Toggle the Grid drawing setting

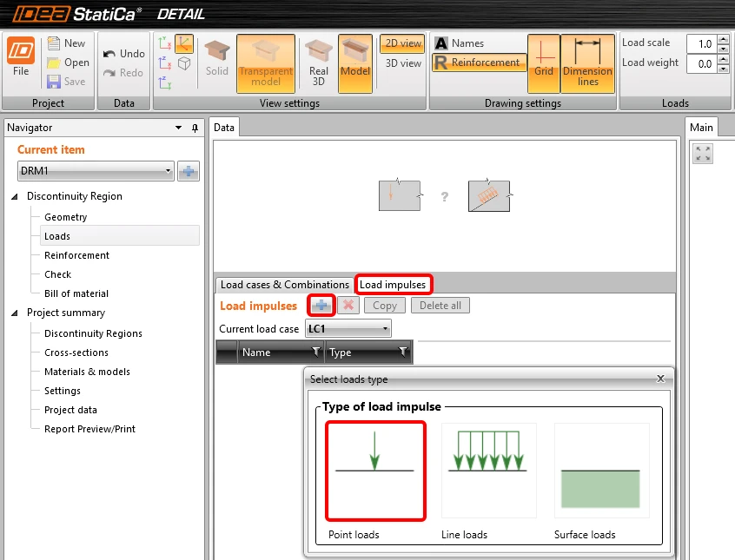(544, 63)
